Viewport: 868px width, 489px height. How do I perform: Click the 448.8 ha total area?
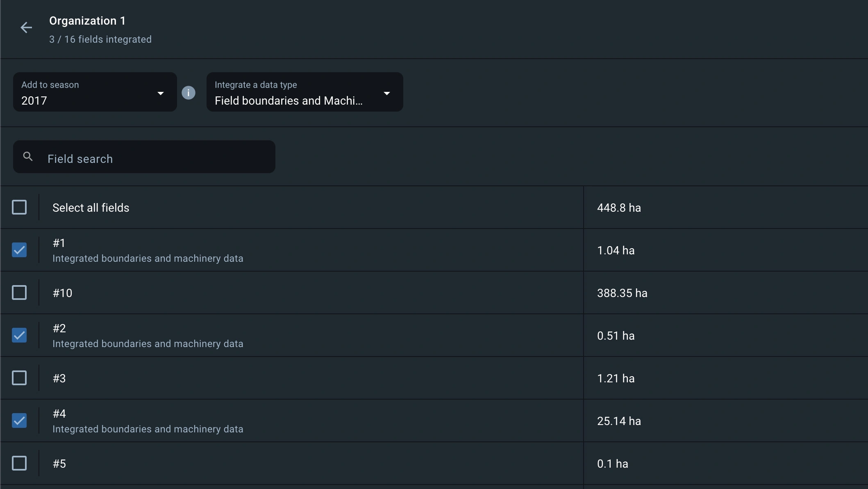click(x=619, y=208)
